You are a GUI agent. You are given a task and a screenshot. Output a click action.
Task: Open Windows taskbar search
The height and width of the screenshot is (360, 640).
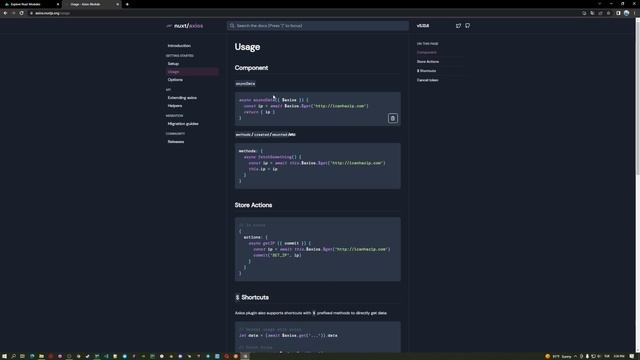[13, 356]
